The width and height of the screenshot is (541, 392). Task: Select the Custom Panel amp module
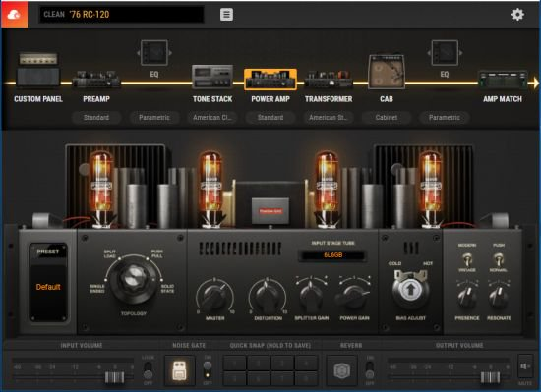[38, 70]
